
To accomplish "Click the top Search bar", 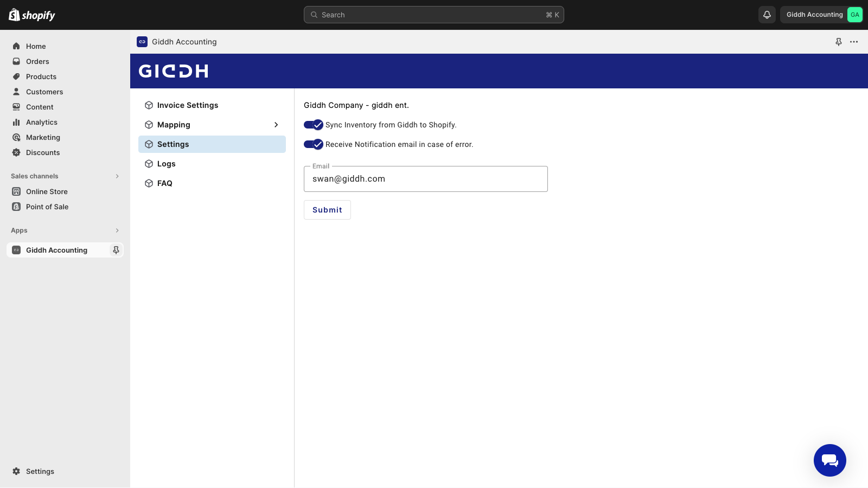I will click(434, 15).
